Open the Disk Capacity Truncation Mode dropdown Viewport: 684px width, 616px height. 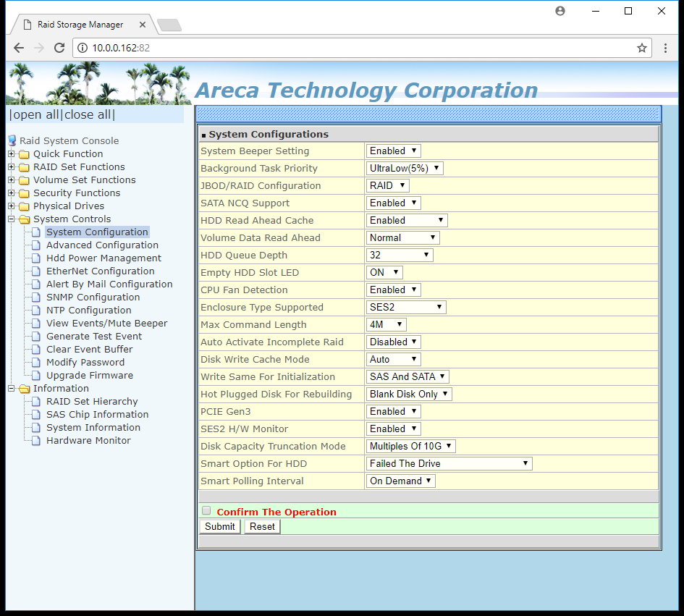pyautogui.click(x=411, y=447)
